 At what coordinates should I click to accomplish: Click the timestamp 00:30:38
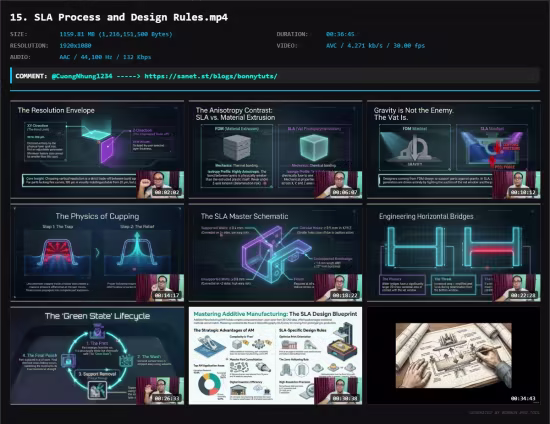(x=345, y=398)
